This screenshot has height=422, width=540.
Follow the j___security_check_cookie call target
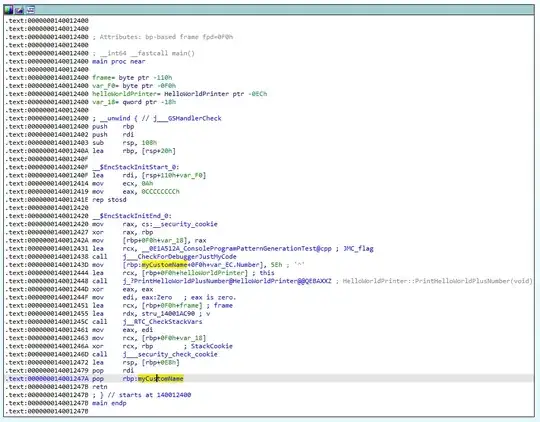[x=170, y=354]
